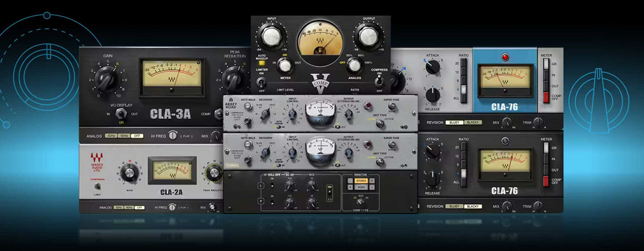Click the V-Comp Meter selector knob
Image resolution: width=644 pixels, height=251 pixels.
click(284, 64)
